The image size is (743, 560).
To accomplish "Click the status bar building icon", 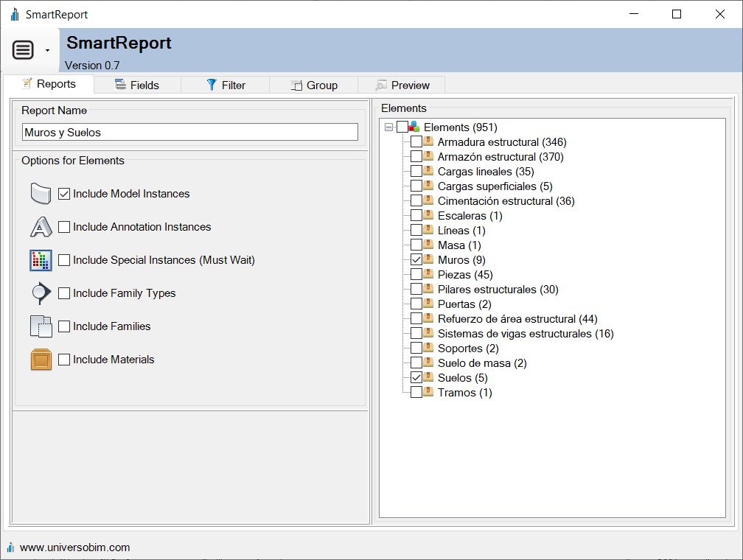I will click(11, 547).
